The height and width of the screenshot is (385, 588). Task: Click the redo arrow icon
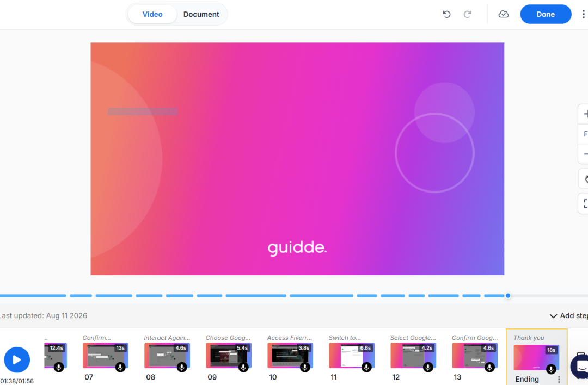point(467,14)
